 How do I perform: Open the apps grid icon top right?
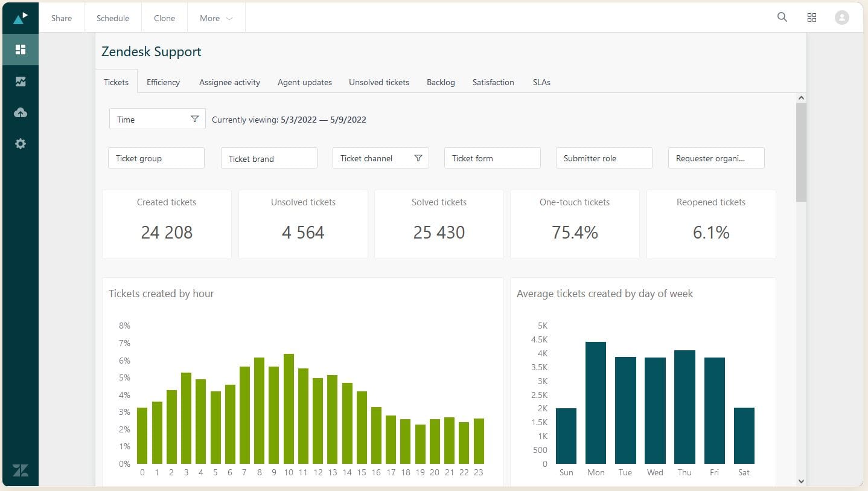(811, 18)
